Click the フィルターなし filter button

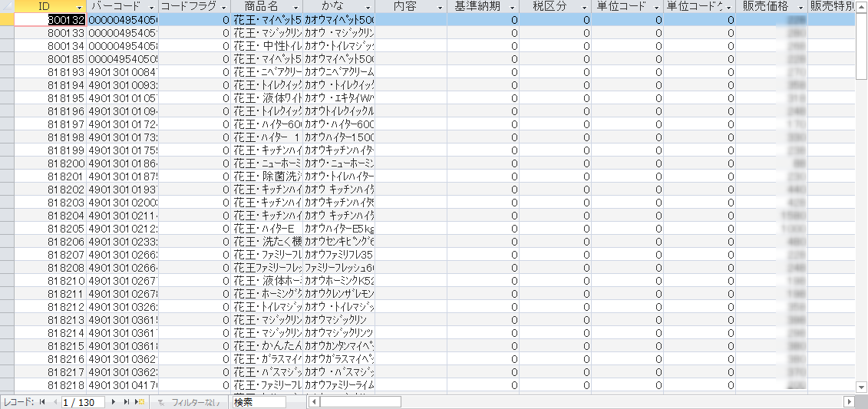(x=190, y=402)
